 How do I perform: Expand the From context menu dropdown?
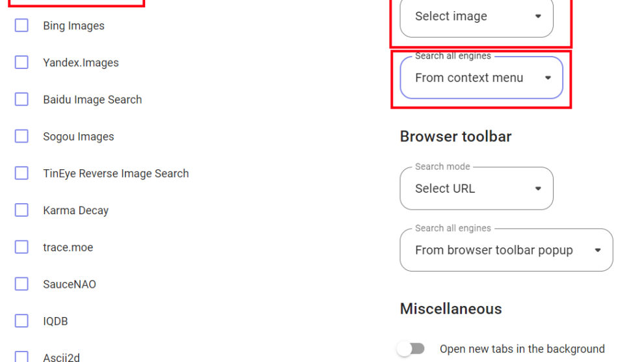[480, 78]
